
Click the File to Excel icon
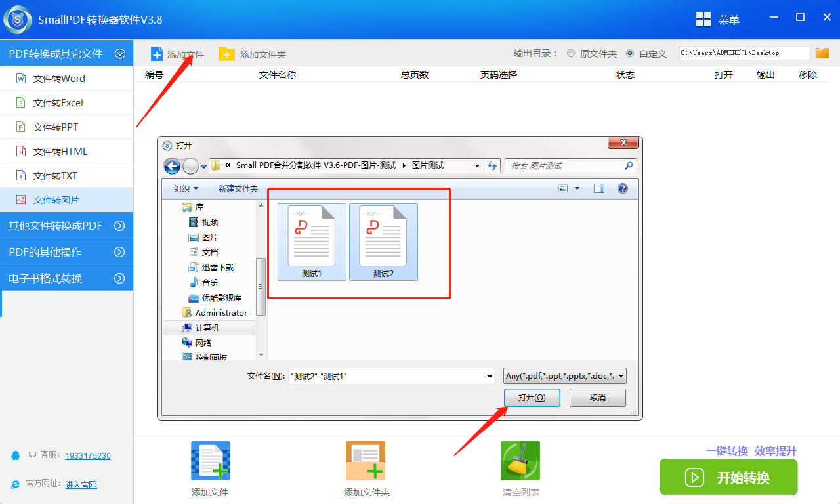21,103
